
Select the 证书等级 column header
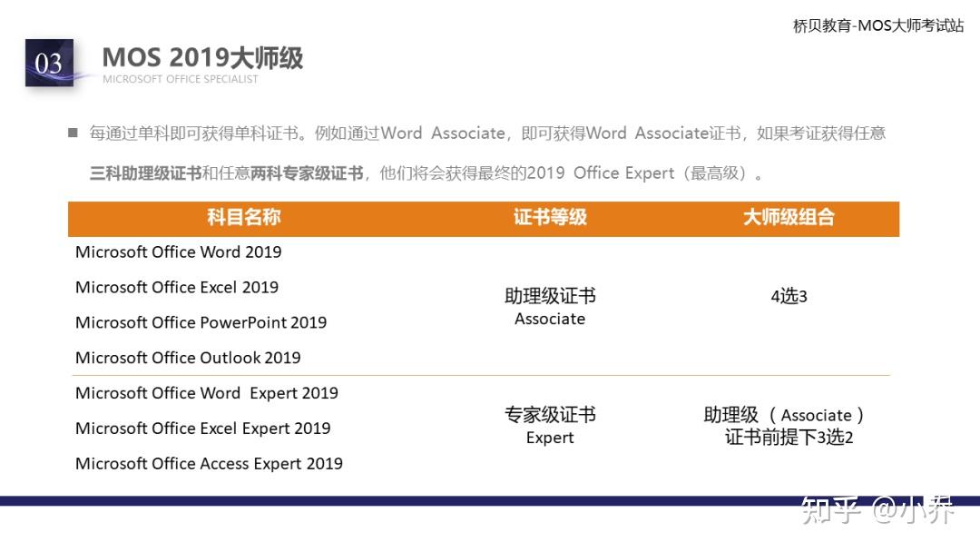550,218
